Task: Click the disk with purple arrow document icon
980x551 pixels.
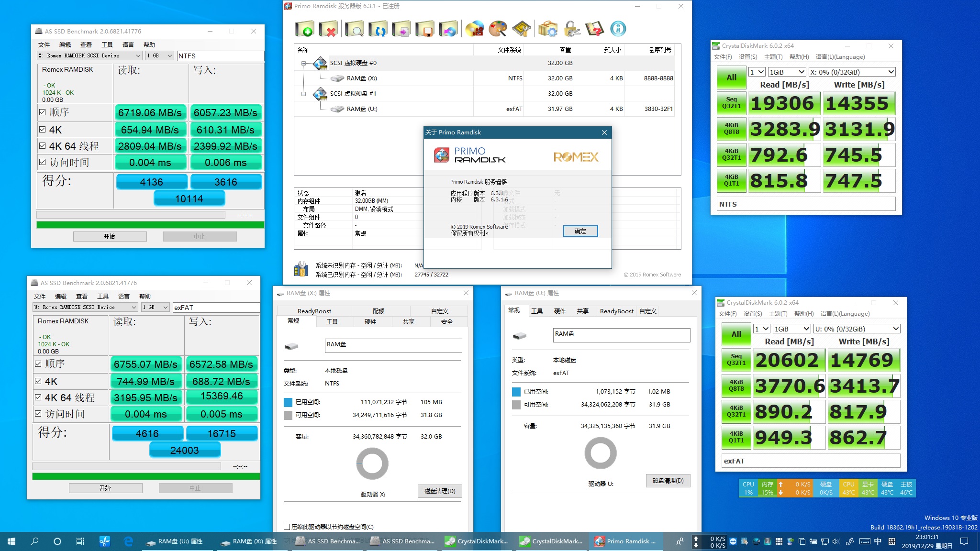Action: [x=401, y=29]
